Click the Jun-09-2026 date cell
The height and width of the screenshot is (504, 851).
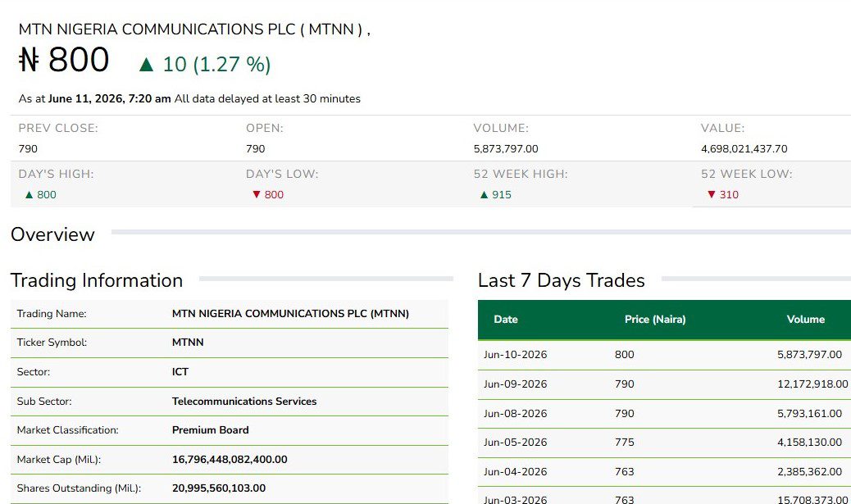pyautogui.click(x=515, y=384)
